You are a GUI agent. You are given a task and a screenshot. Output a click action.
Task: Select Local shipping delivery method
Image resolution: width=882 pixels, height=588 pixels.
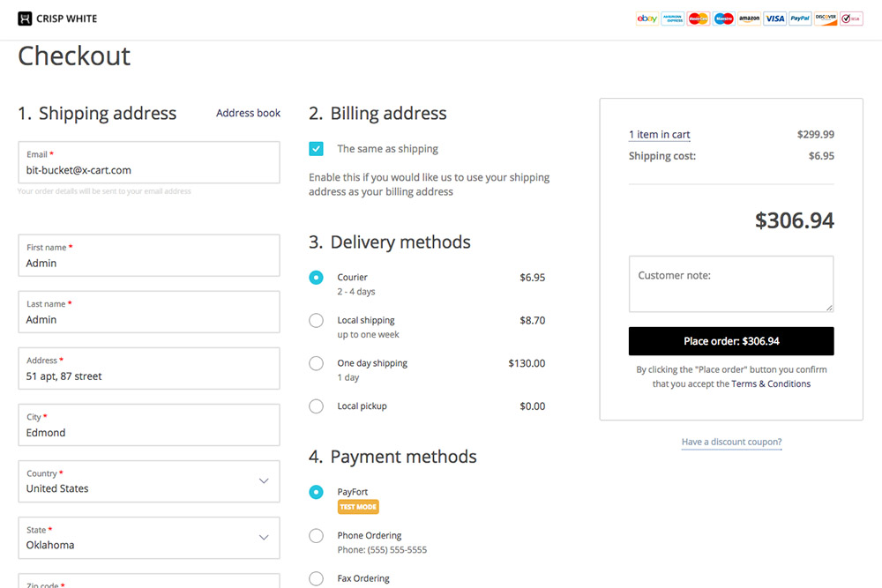pyautogui.click(x=316, y=321)
